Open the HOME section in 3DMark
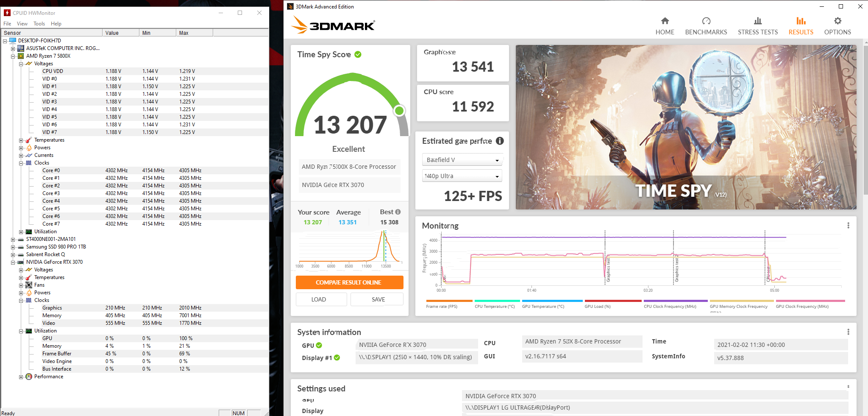This screenshot has width=868, height=416. 665,26
